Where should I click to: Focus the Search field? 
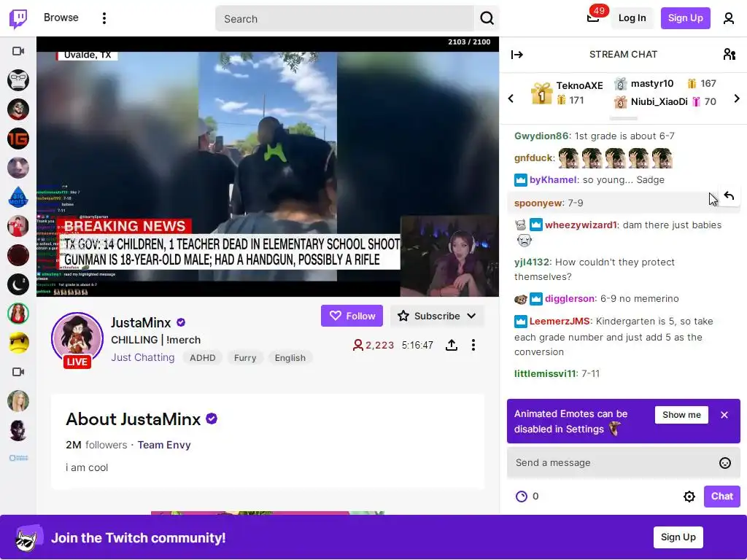coord(344,18)
